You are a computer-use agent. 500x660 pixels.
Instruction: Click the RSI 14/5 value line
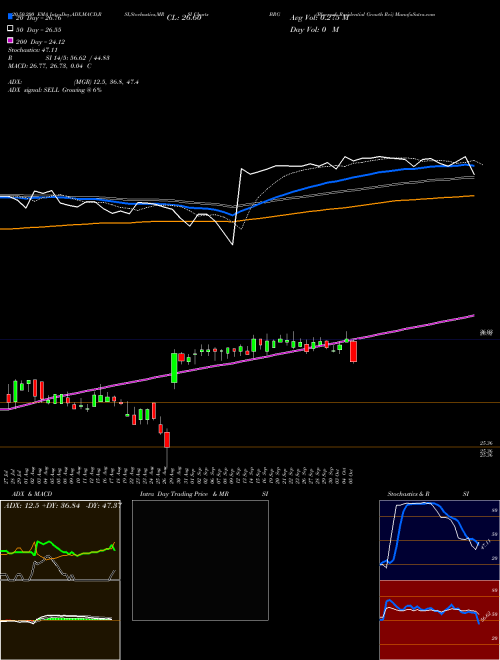point(59,58)
